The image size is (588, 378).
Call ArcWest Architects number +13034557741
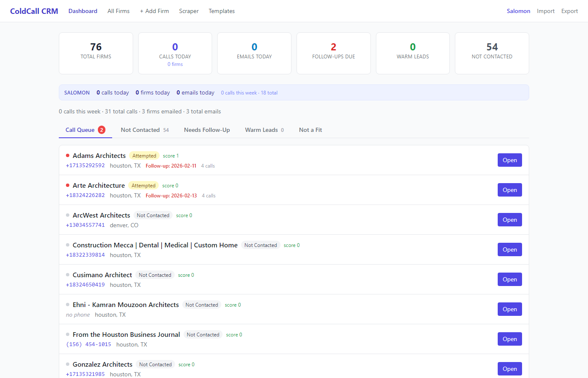[85, 225]
